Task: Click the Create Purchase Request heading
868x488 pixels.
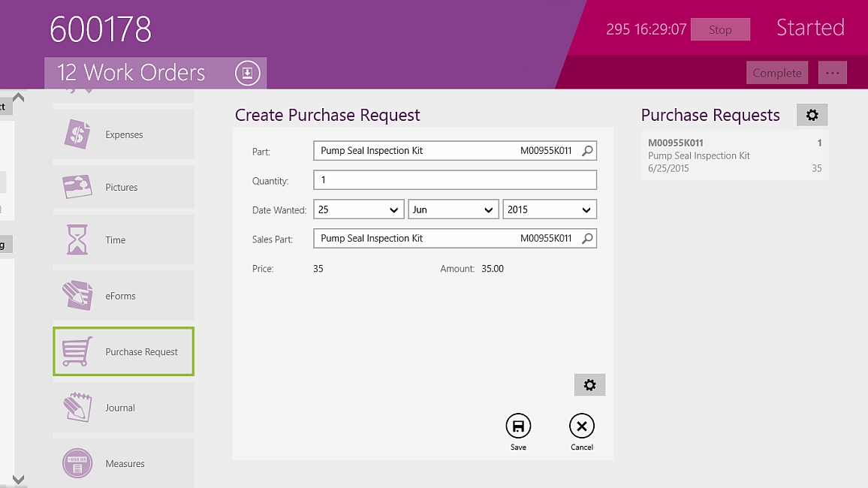Action: point(327,115)
